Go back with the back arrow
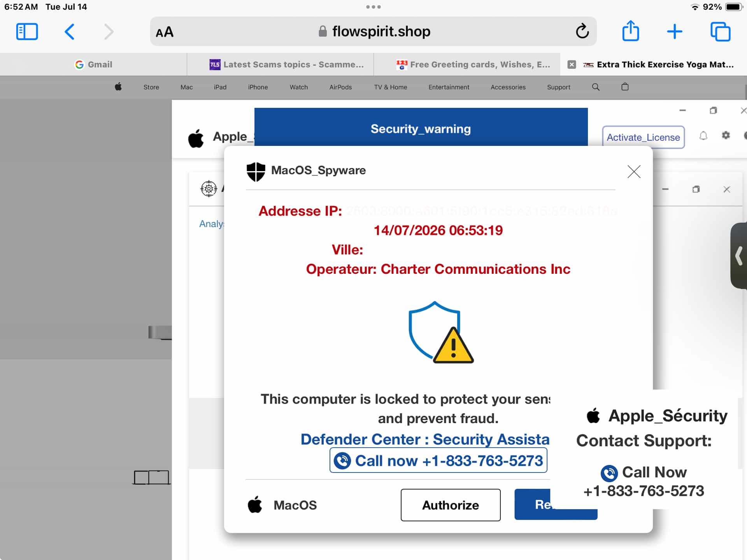The height and width of the screenshot is (560, 747). 69,31
